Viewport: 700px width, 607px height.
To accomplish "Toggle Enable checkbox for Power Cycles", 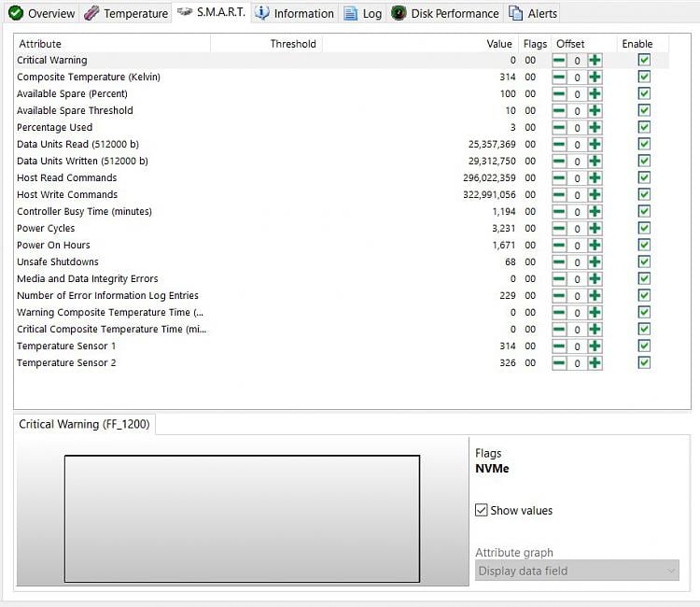I will [x=644, y=228].
